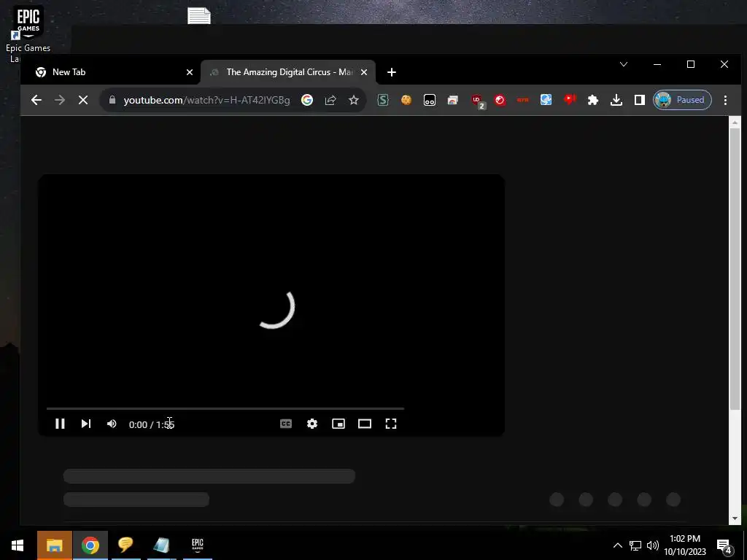Screen dimensions: 747x560
Task: Open the red thumbs-down extension
Action: tap(569, 99)
